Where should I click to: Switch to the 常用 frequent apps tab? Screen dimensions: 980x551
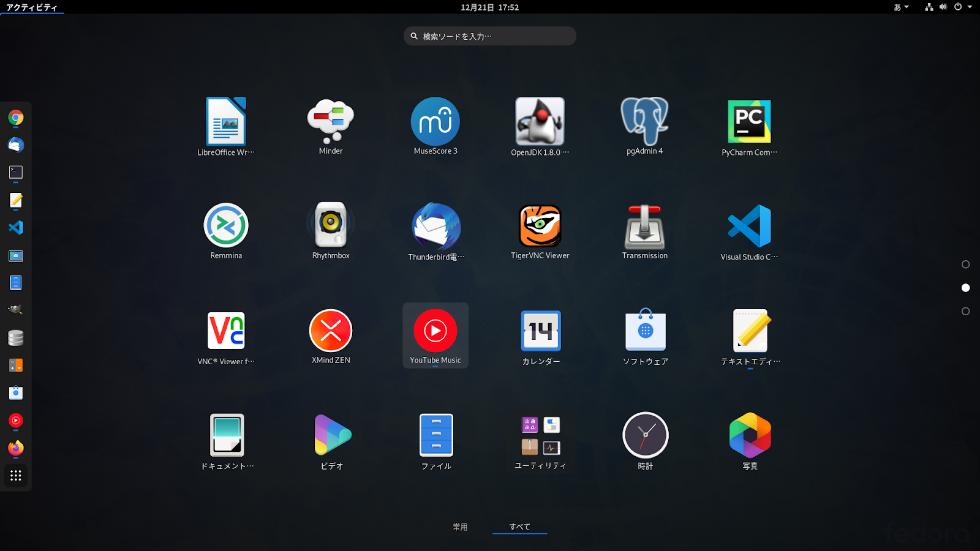[461, 527]
